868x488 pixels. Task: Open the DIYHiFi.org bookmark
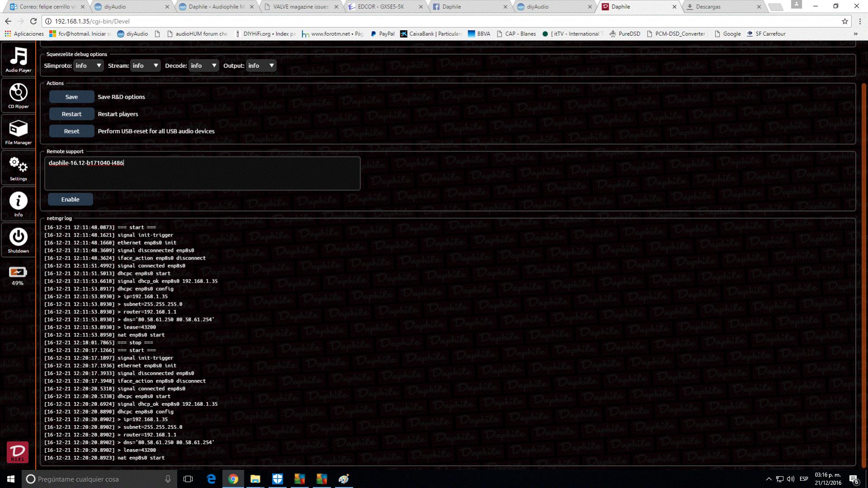click(x=266, y=34)
